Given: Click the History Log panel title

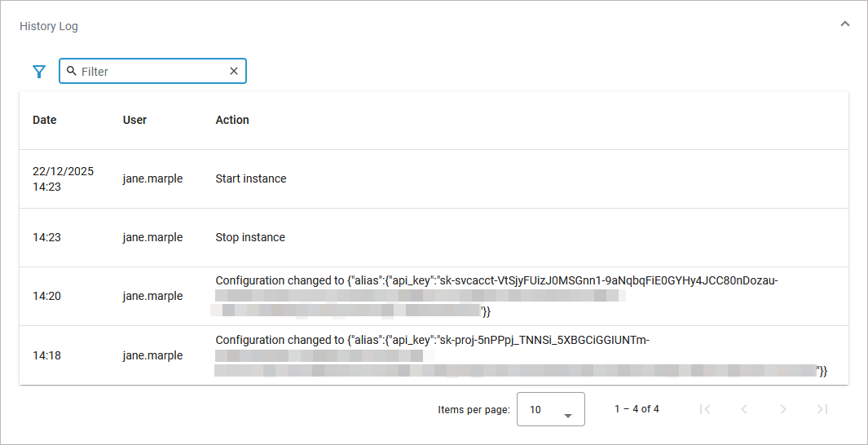Looking at the screenshot, I should [x=49, y=26].
